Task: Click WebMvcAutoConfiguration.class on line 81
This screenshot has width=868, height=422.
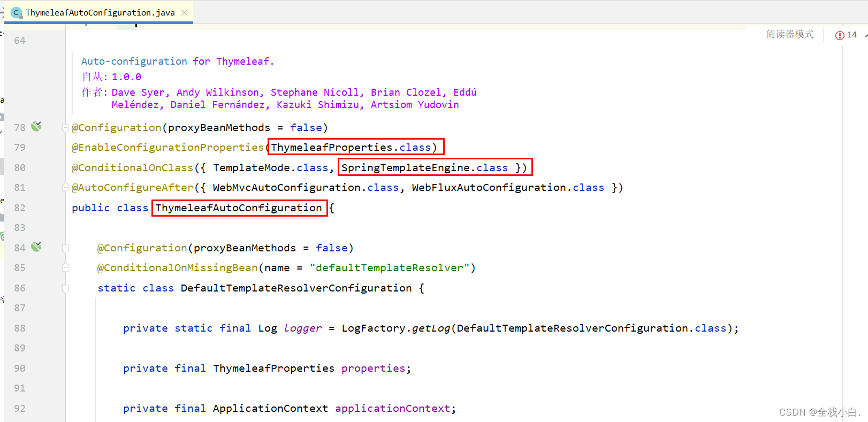Action: (306, 188)
